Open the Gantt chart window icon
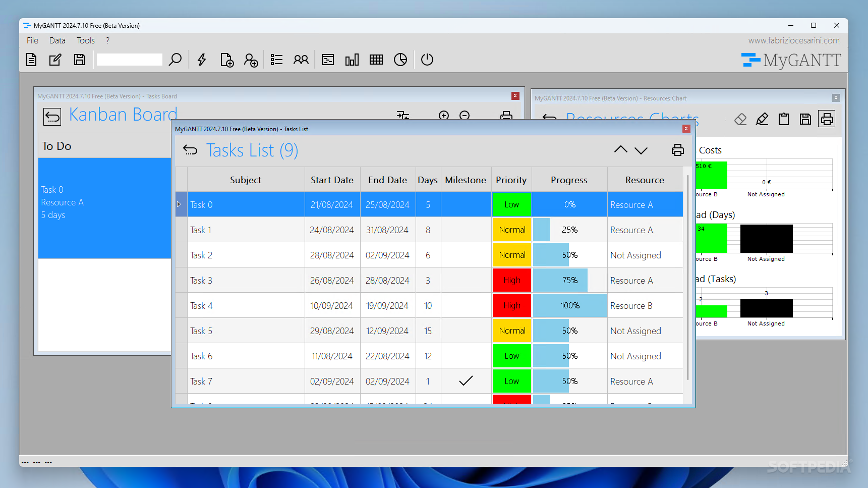Screen dimensions: 868x488 coord(328,60)
